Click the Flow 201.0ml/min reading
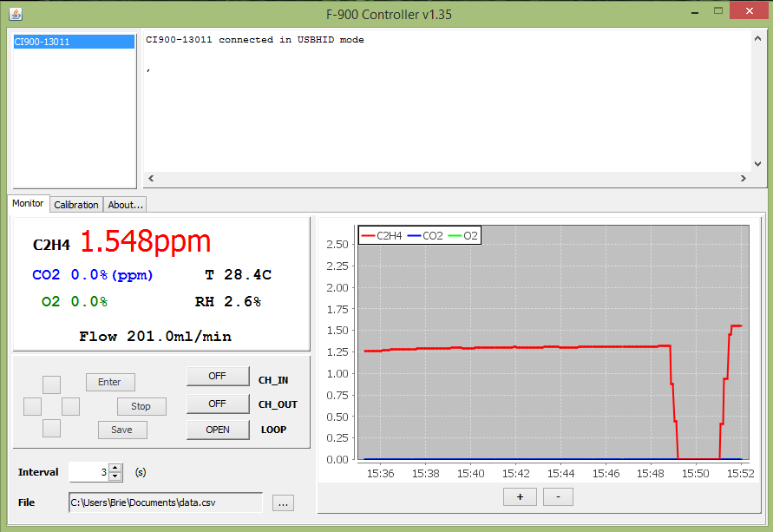The image size is (773, 532). pyautogui.click(x=155, y=336)
